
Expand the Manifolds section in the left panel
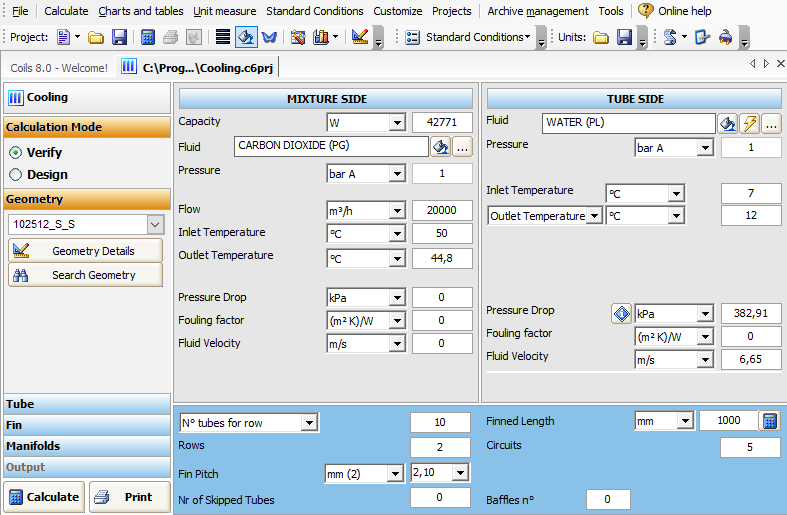(x=87, y=446)
